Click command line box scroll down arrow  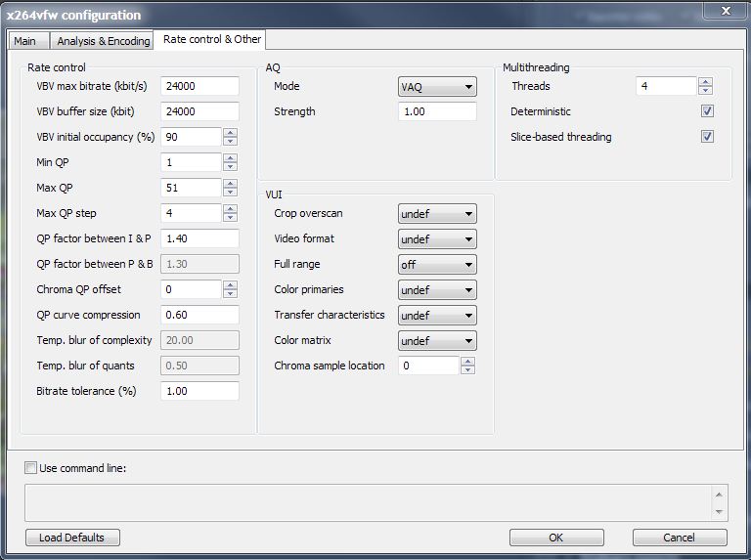[719, 512]
